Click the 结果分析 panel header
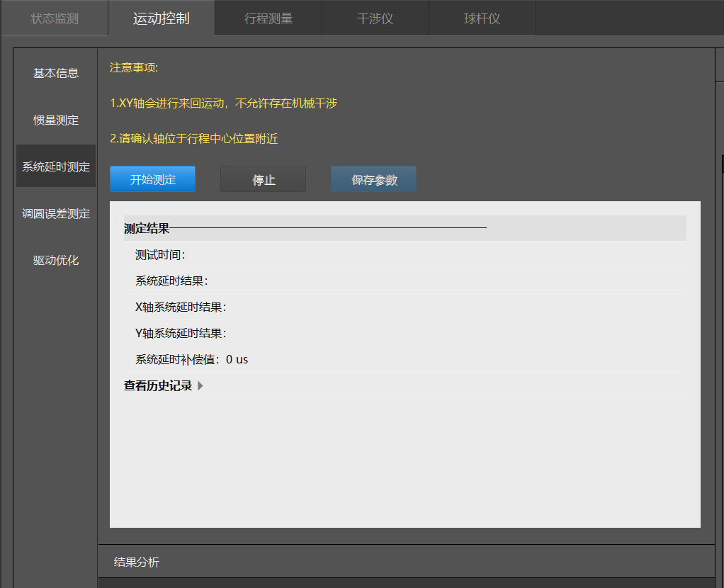 [407, 562]
